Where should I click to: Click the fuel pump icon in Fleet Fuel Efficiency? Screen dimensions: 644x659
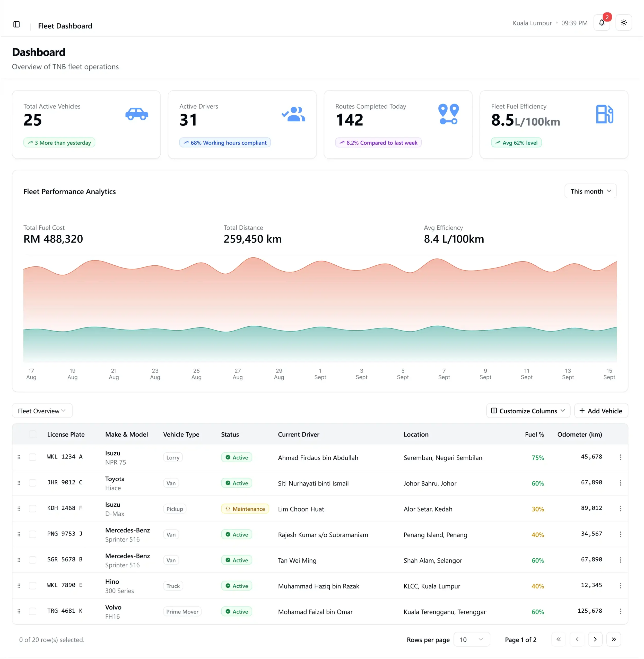(604, 114)
